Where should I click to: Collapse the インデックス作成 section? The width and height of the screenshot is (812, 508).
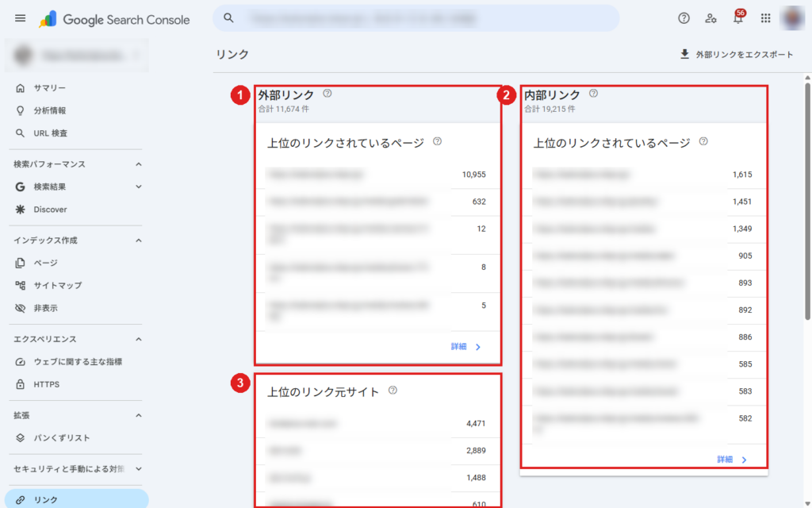click(138, 241)
